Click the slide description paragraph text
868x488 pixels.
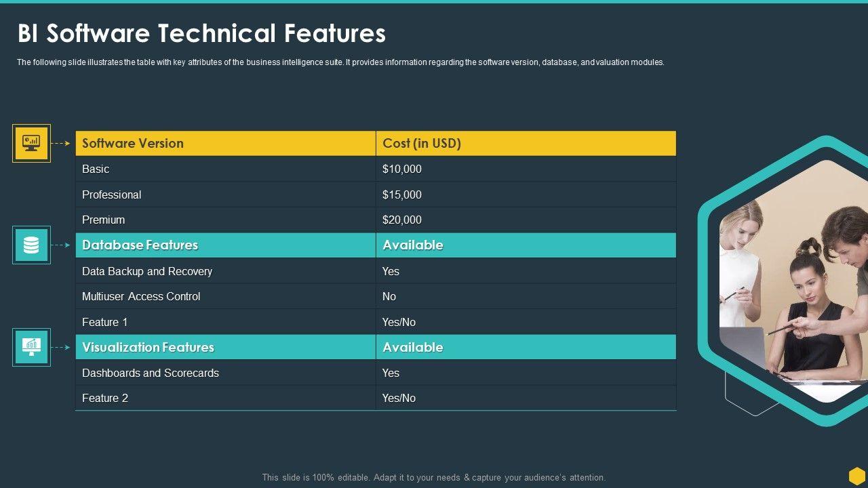340,62
